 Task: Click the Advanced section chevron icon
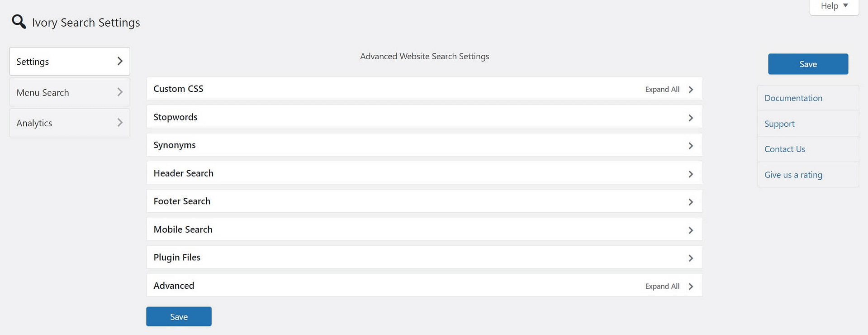(x=691, y=286)
